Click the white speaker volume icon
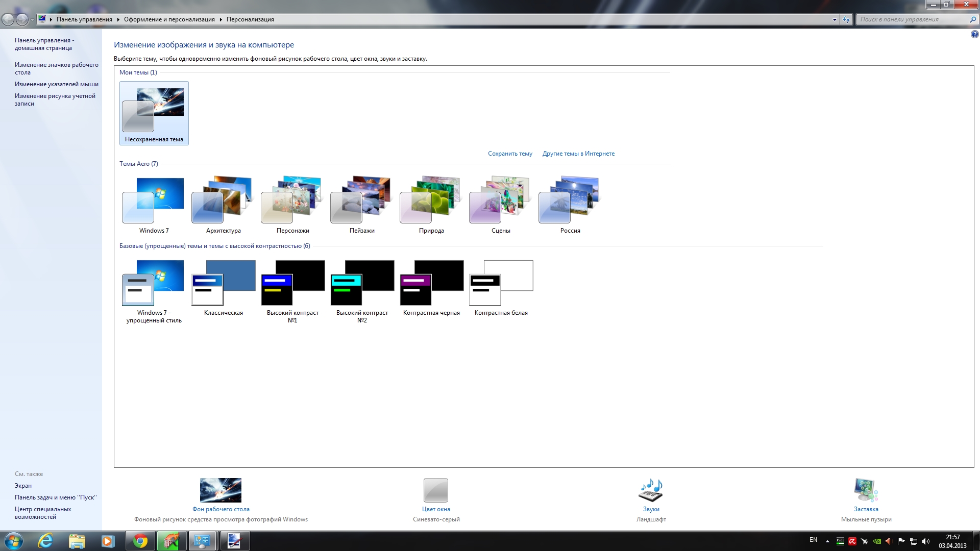This screenshot has height=551, width=980. (x=926, y=541)
